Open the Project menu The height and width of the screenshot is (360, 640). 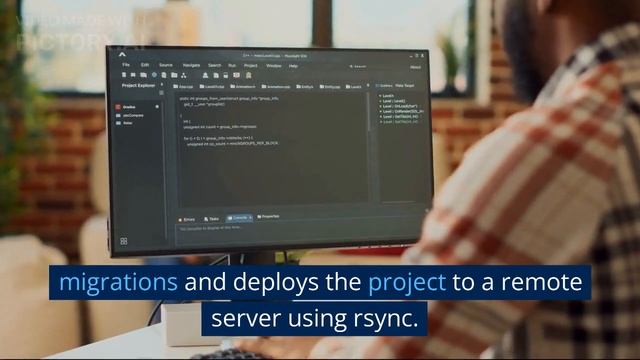tap(251, 66)
